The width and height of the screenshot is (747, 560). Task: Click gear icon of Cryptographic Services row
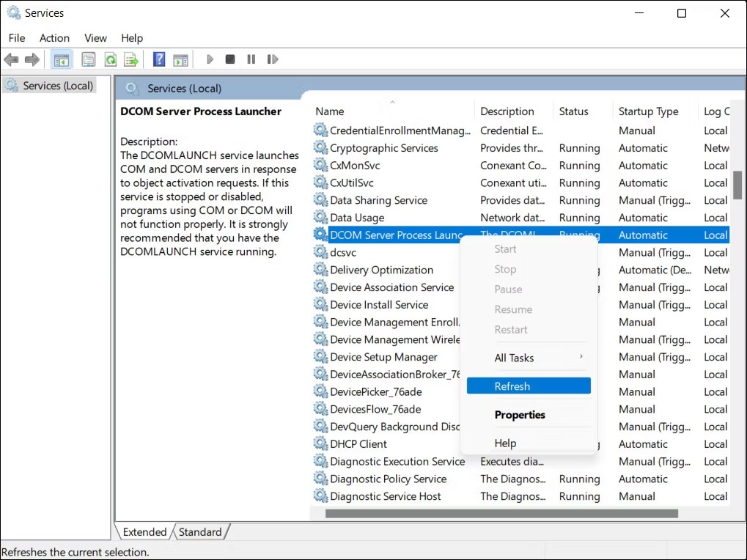pos(320,147)
